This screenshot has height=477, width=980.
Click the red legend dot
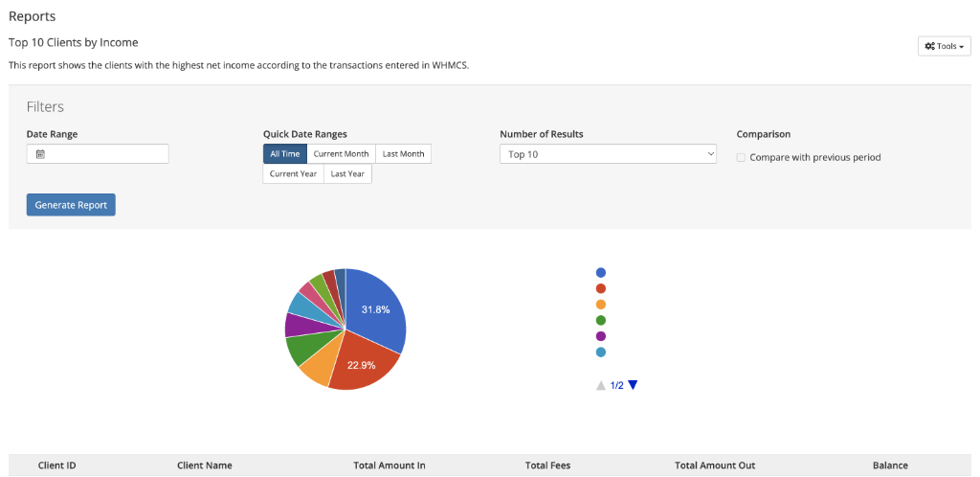coord(601,288)
